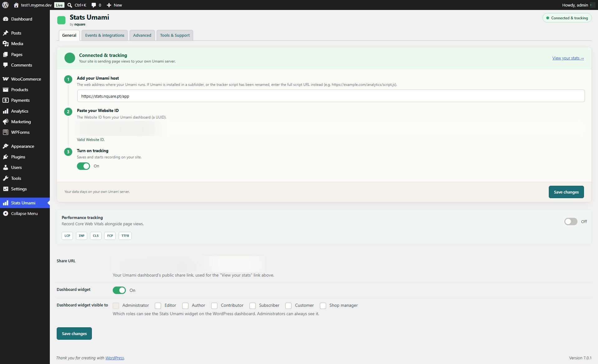Open the Tools & Support tab
The image size is (598, 364).
tap(175, 35)
